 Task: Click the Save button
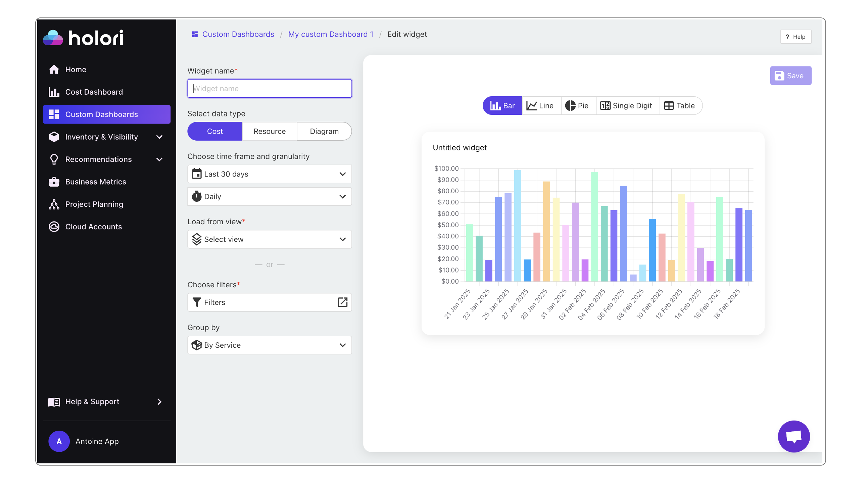click(x=790, y=76)
